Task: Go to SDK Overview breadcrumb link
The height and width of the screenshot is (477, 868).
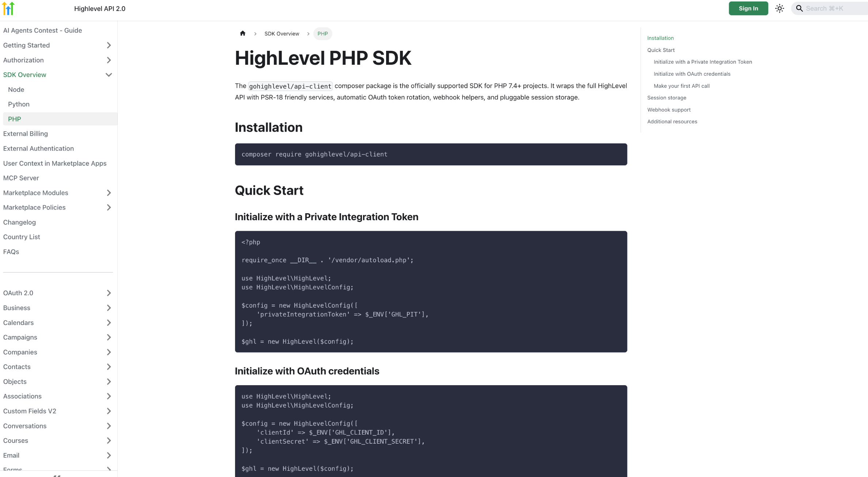Action: coord(282,34)
